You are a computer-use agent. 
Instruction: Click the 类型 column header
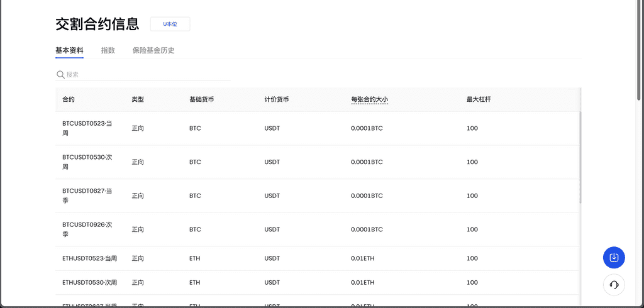point(138,100)
